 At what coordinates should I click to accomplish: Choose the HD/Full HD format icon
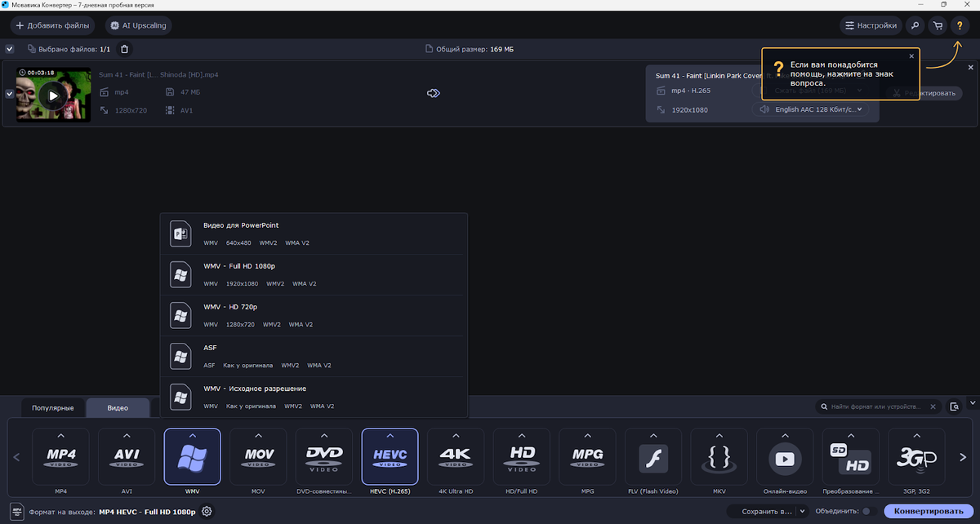(522, 457)
